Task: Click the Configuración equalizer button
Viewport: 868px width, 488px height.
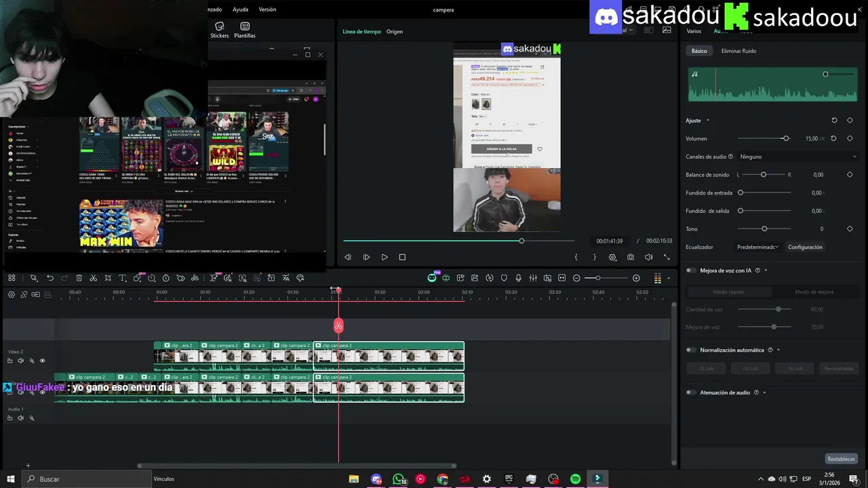Action: 805,247
